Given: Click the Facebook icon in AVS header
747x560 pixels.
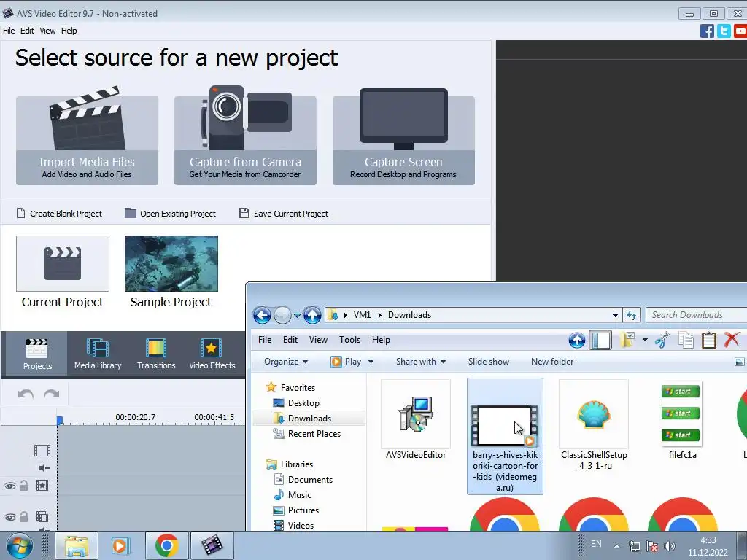Looking at the screenshot, I should point(707,31).
